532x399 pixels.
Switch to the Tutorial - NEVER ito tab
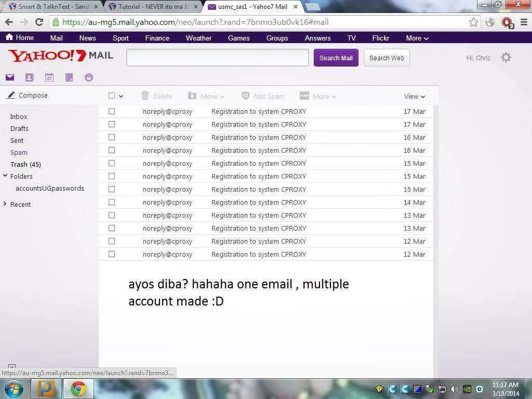[x=153, y=7]
